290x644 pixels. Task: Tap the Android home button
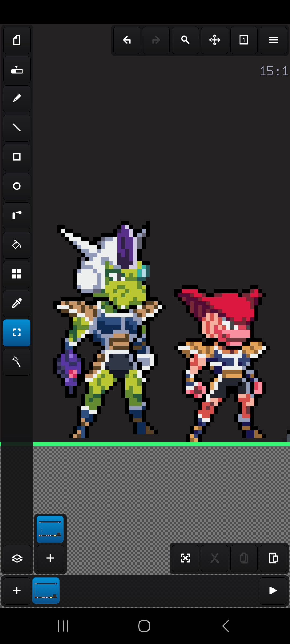pos(144,626)
